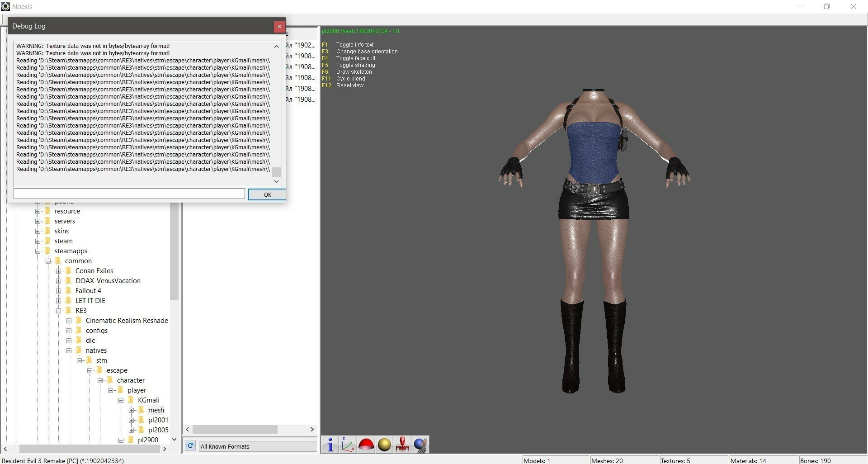Screen dimensions: 868x464
Task: Collapse the KGmali folder node
Action: pos(121,400)
